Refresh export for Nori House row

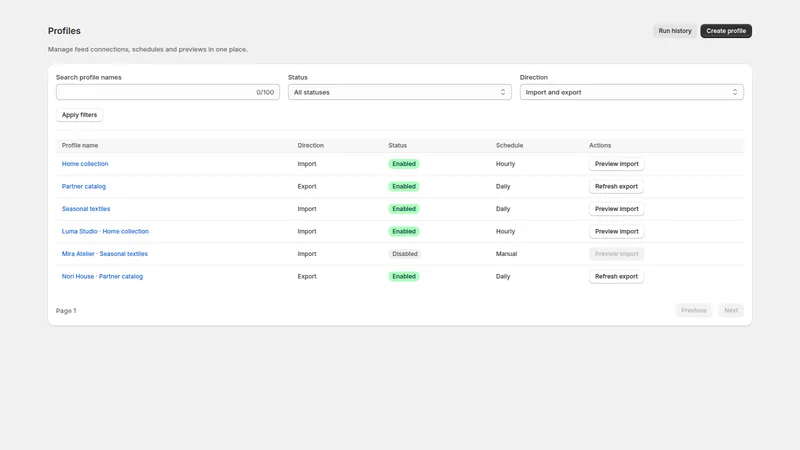click(616, 276)
